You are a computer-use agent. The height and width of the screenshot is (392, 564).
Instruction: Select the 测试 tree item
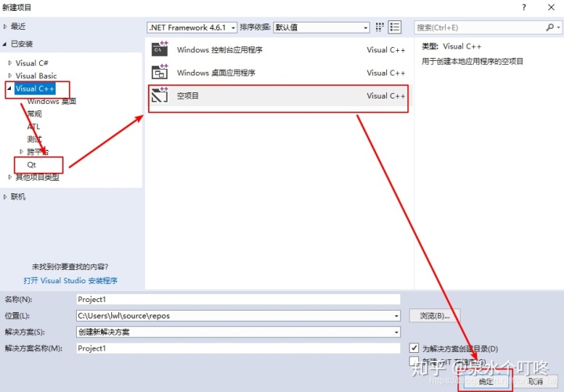pos(34,139)
